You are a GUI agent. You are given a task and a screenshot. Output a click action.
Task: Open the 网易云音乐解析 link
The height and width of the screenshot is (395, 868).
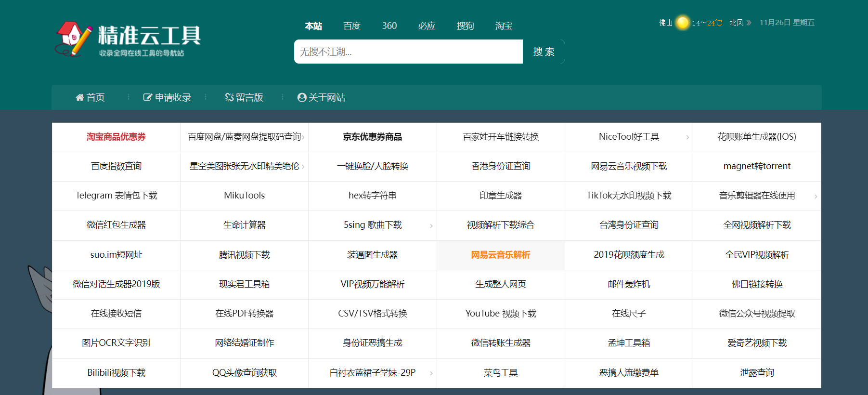coord(500,255)
